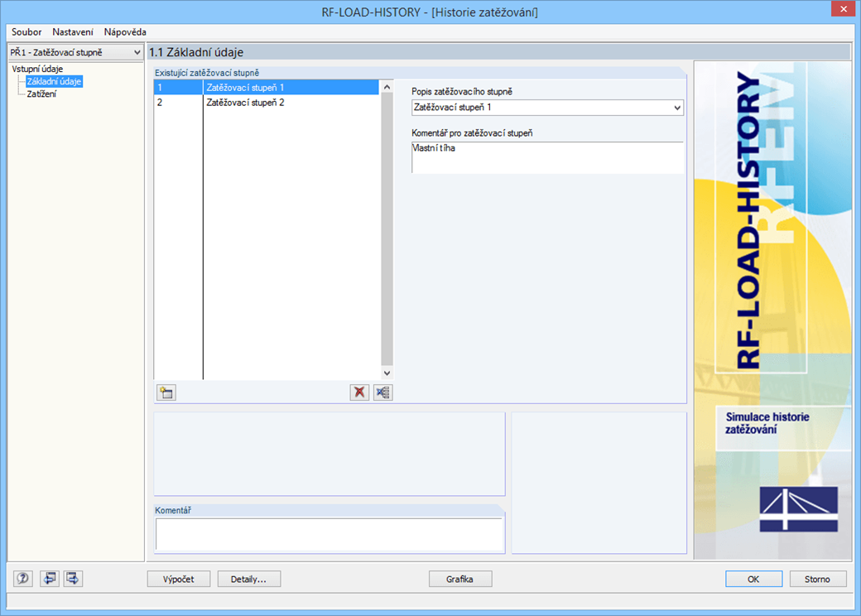Cancel with the Storno button
This screenshot has width=861, height=616.
pos(818,580)
